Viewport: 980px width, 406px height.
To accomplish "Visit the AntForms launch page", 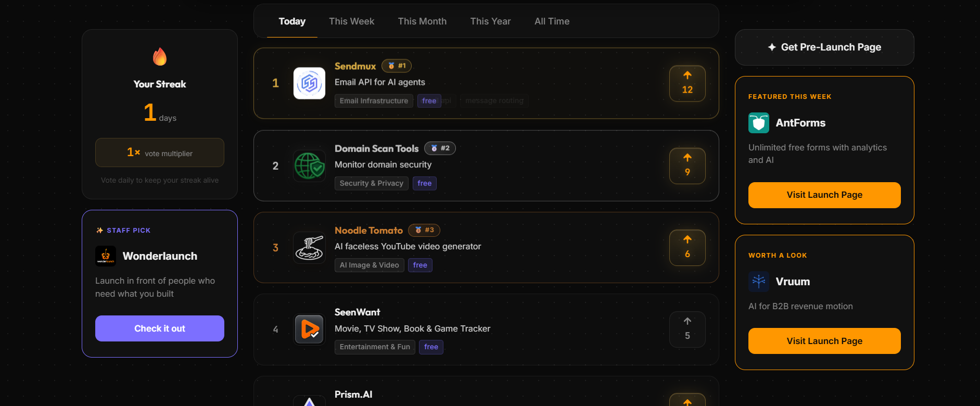I will tap(824, 195).
